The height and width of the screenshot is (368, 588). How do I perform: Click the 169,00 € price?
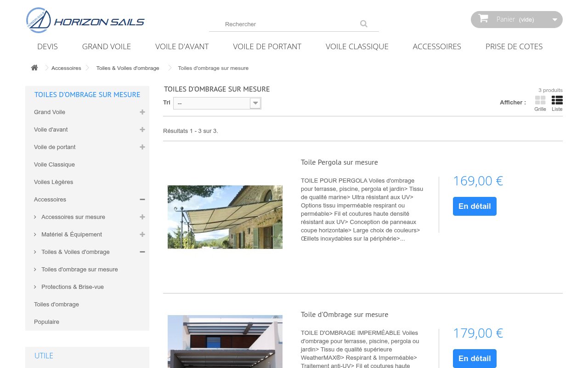[478, 181]
